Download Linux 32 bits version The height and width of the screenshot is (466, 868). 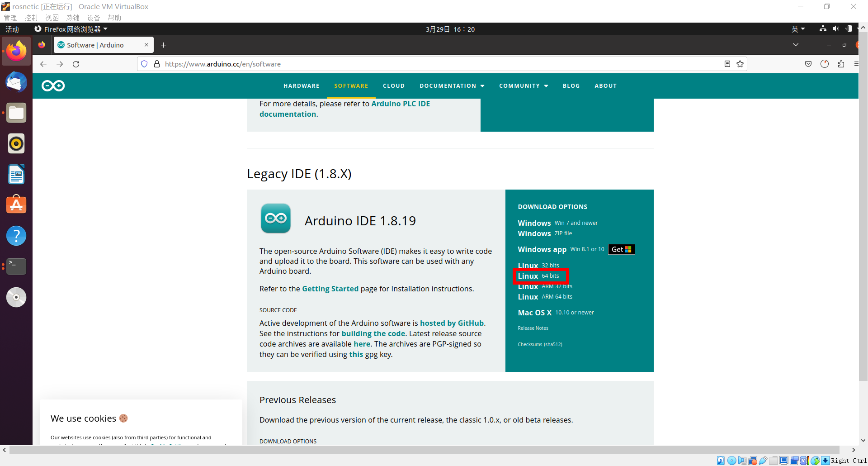(x=538, y=266)
